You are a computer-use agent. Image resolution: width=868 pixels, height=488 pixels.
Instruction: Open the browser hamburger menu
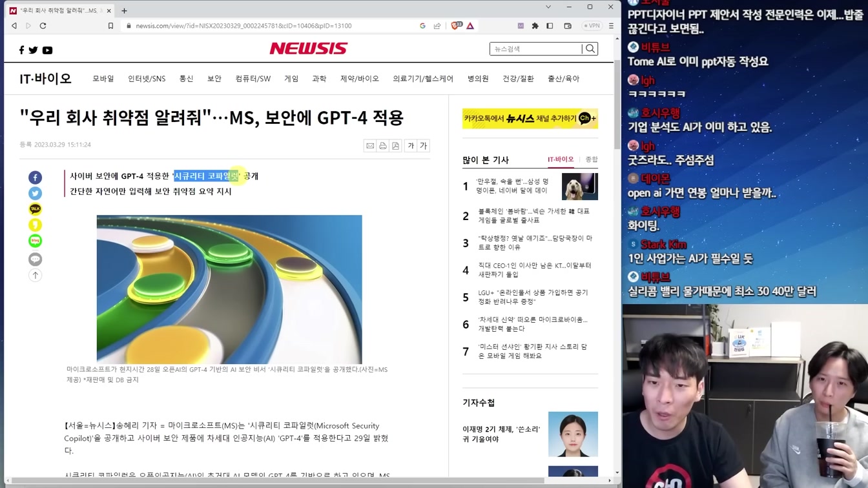[611, 26]
